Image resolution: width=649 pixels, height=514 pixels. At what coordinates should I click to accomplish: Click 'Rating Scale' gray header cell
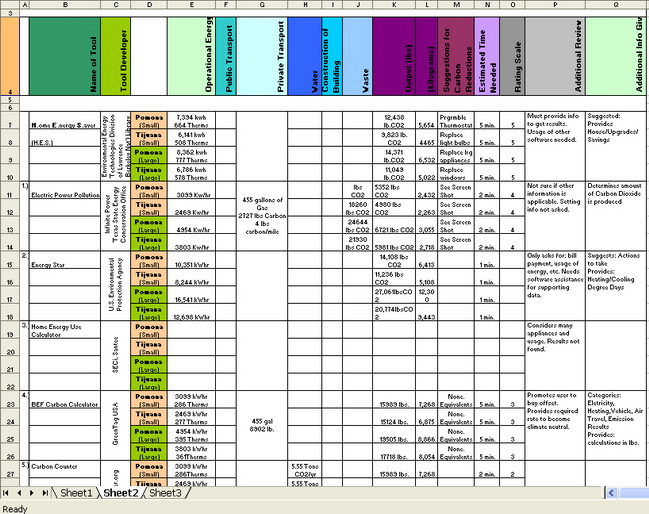(x=512, y=56)
